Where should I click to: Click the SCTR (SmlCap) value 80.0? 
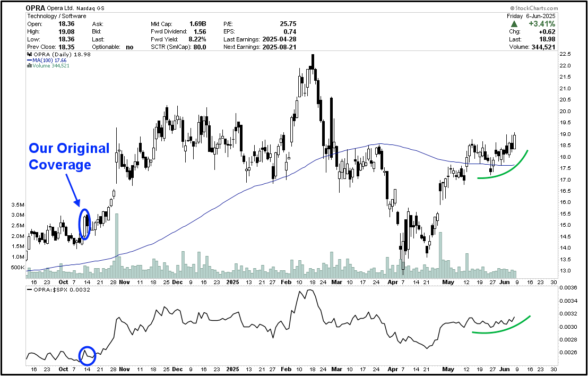point(200,47)
